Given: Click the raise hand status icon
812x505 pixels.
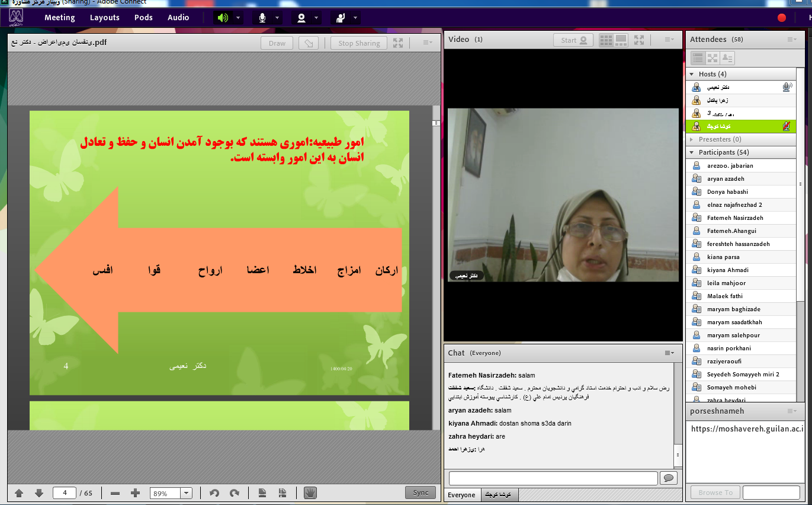Looking at the screenshot, I should click(341, 18).
